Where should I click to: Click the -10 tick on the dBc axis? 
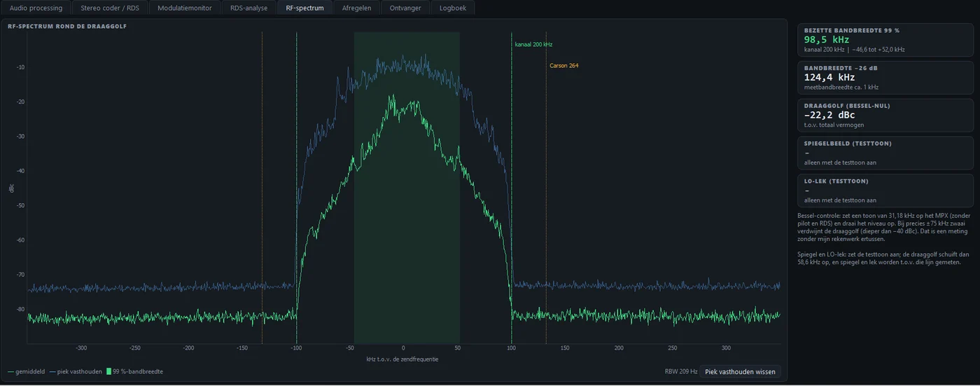tap(20, 67)
